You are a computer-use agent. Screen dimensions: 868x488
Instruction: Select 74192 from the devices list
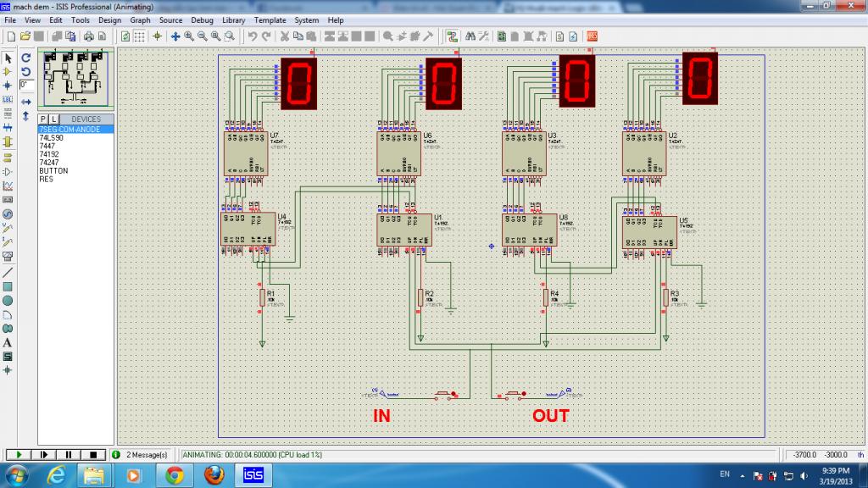click(x=48, y=154)
